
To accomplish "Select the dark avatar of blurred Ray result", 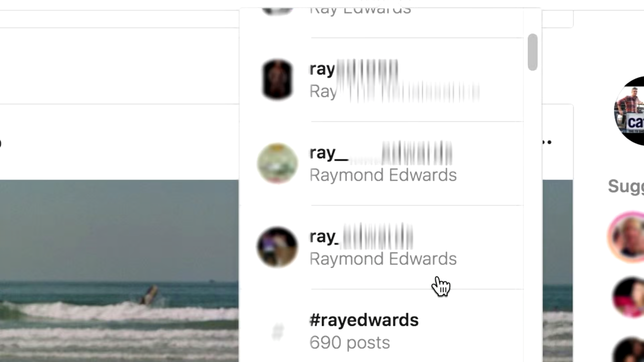I will (277, 80).
